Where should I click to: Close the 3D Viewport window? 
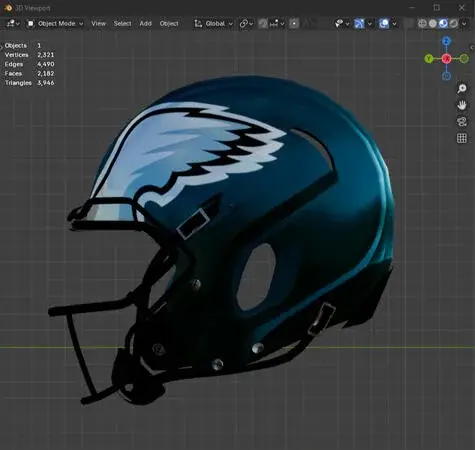(462, 7)
